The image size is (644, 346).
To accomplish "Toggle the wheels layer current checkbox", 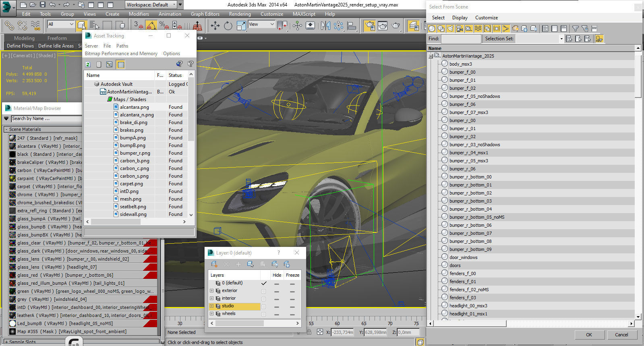I will point(263,314).
